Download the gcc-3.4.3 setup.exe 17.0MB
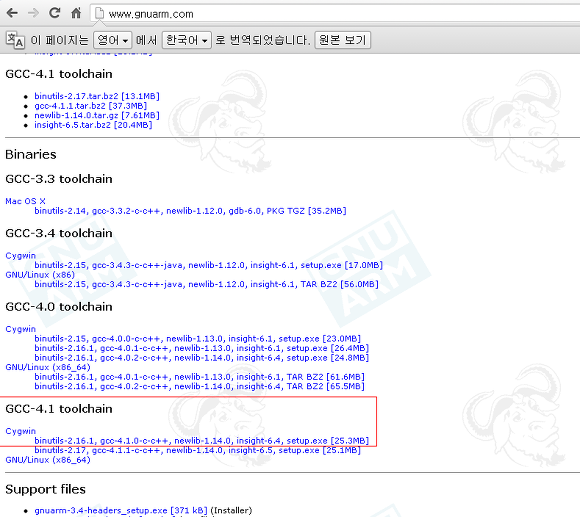 coord(208,265)
